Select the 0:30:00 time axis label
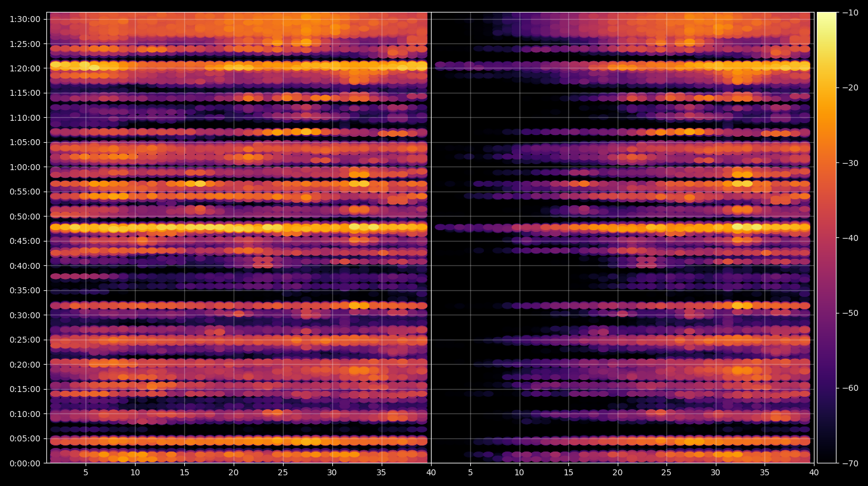This screenshot has height=486, width=868. pos(25,315)
